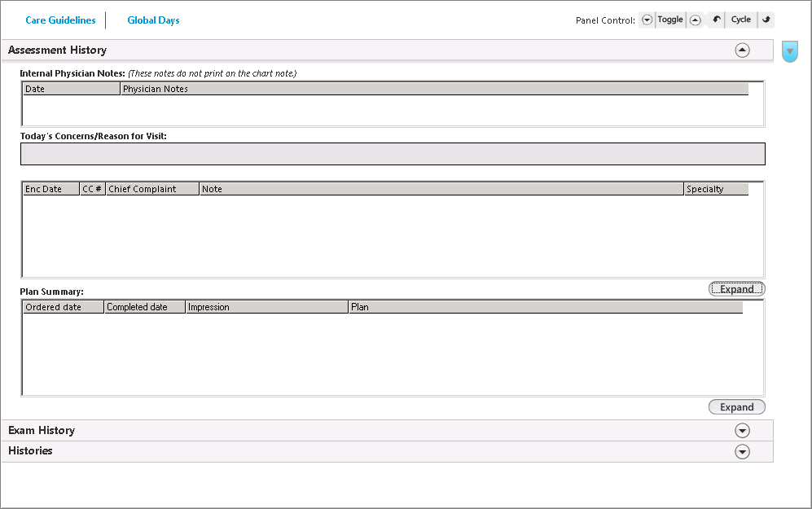Click the Histories panel title
The width and height of the screenshot is (812, 509).
30,450
